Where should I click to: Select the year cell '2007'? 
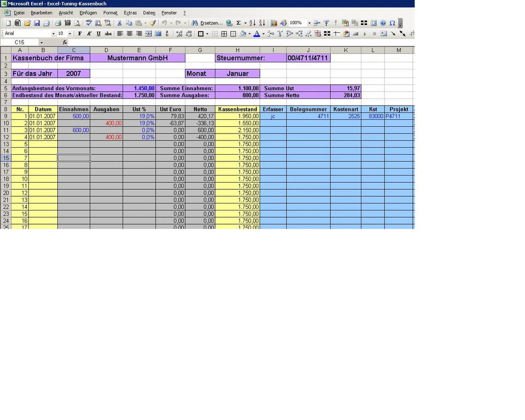74,73
